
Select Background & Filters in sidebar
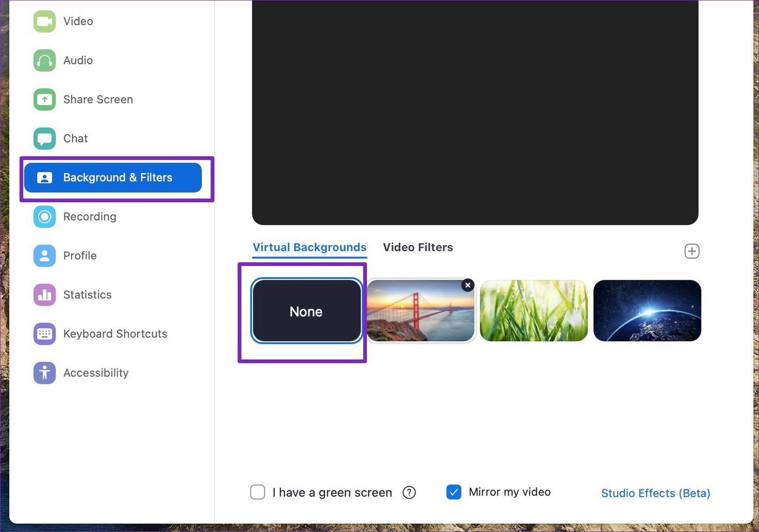point(113,178)
